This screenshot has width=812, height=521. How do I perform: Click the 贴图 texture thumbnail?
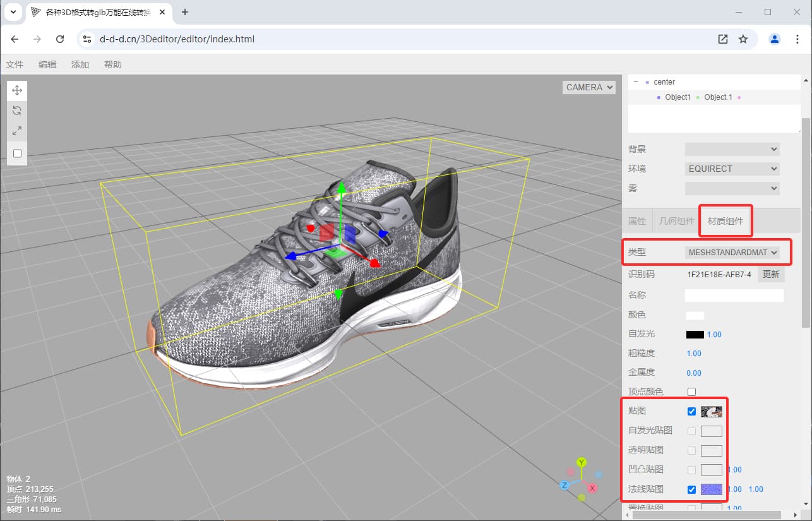pyautogui.click(x=712, y=412)
